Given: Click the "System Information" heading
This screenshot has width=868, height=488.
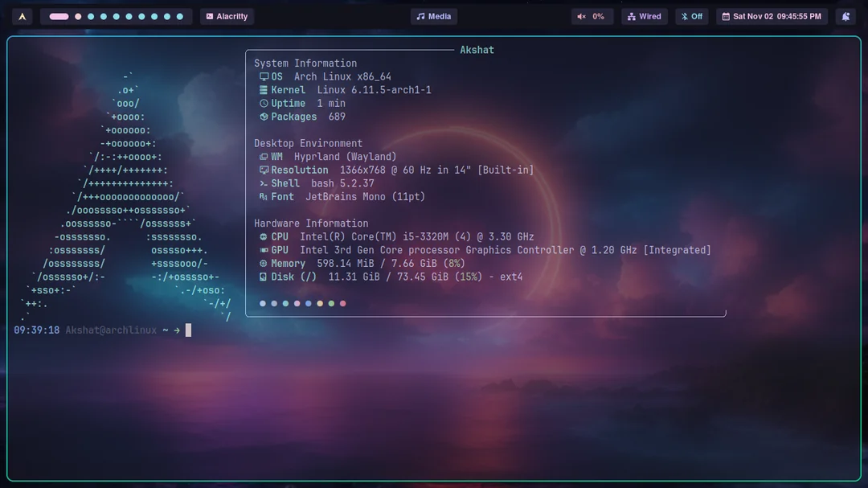Looking at the screenshot, I should [305, 64].
